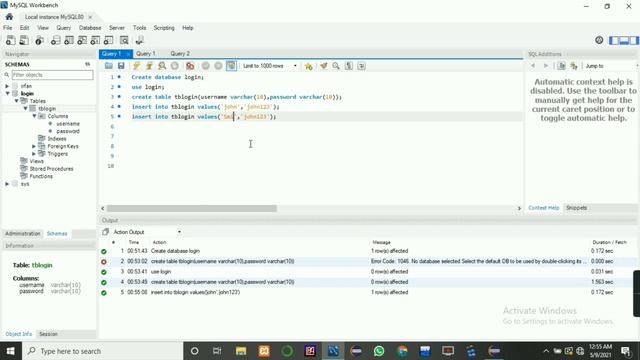Switch to Administration tab

[x=22, y=234]
